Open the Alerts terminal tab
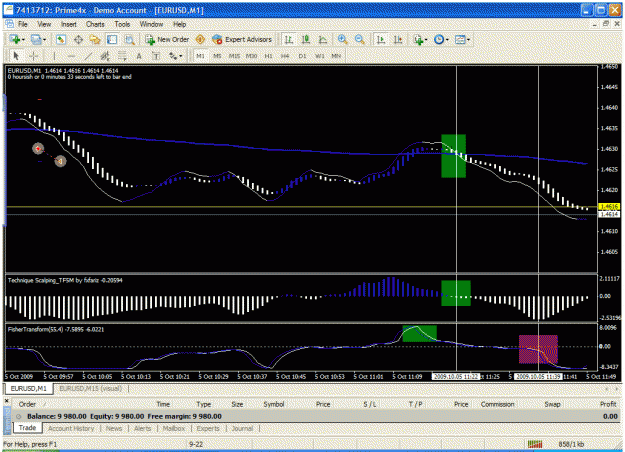625x452 pixels. tap(142, 428)
